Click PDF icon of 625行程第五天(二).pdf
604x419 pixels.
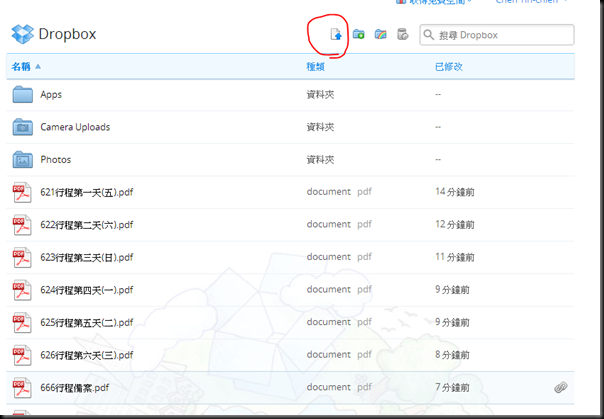tap(22, 322)
